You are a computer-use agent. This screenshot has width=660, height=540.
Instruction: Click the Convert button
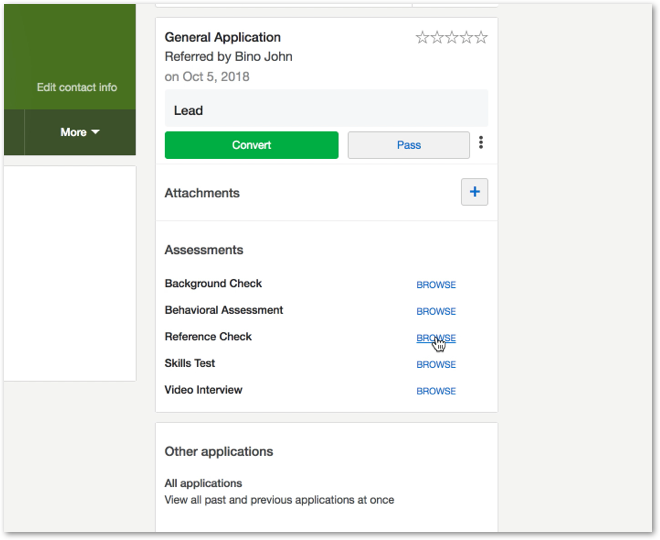click(251, 145)
